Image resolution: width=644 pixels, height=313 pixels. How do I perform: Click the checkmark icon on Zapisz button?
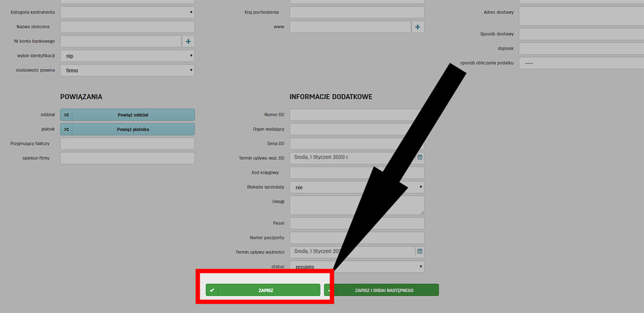[x=213, y=290]
